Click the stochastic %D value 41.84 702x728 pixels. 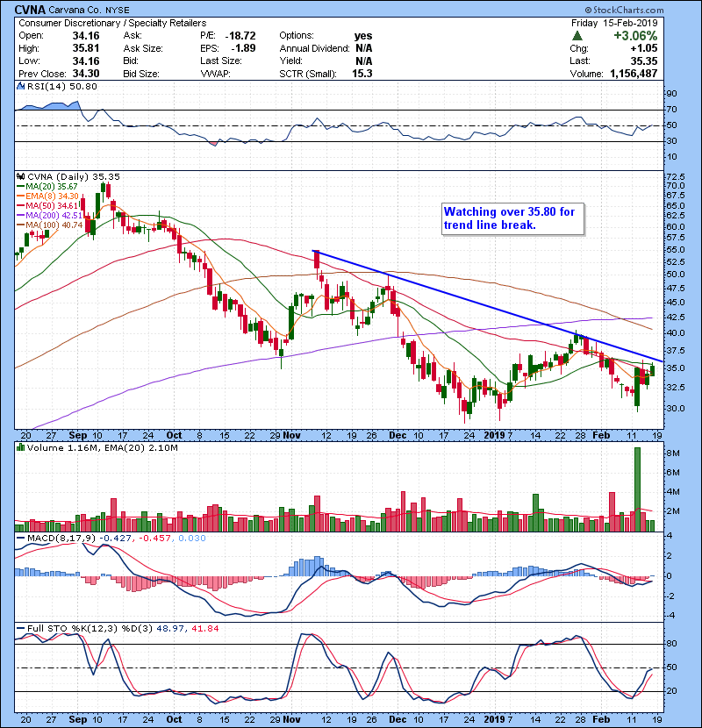point(204,628)
